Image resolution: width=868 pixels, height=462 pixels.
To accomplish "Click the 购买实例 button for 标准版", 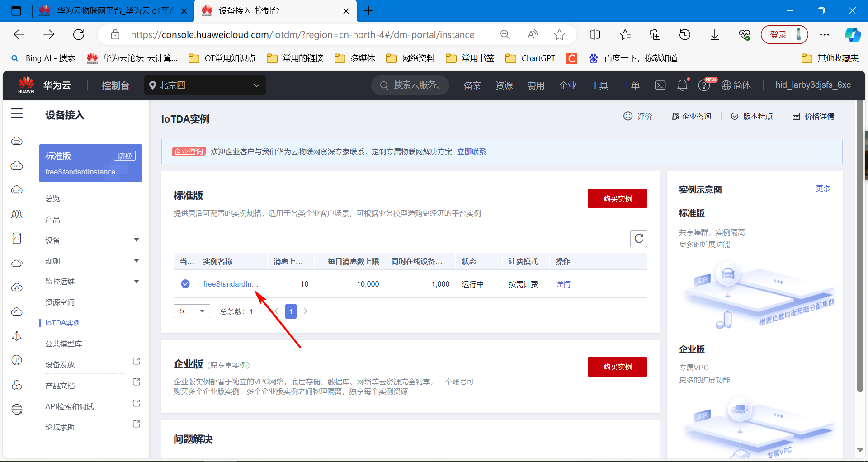I will pos(618,198).
